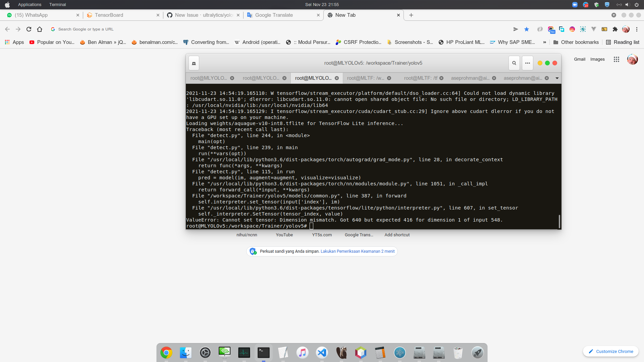The height and width of the screenshot is (362, 644).
Task: Expand the hidden bookmarks chevron
Action: click(x=544, y=42)
